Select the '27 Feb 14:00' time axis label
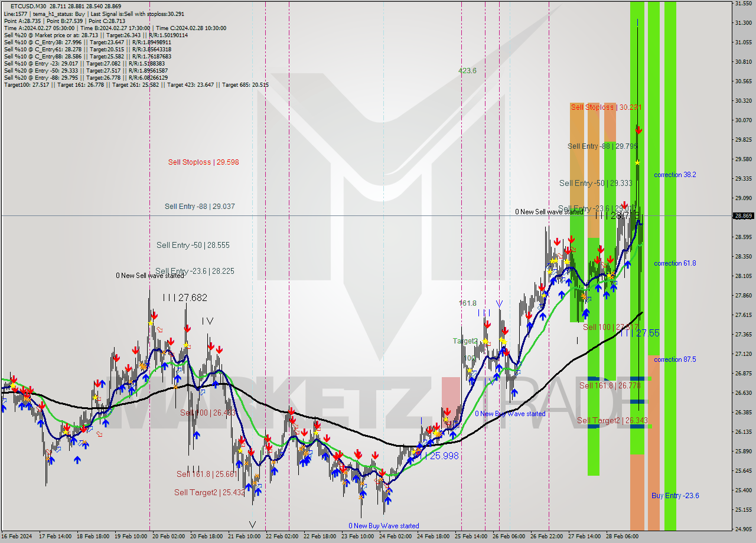This screenshot has width=756, height=543. coord(584,537)
